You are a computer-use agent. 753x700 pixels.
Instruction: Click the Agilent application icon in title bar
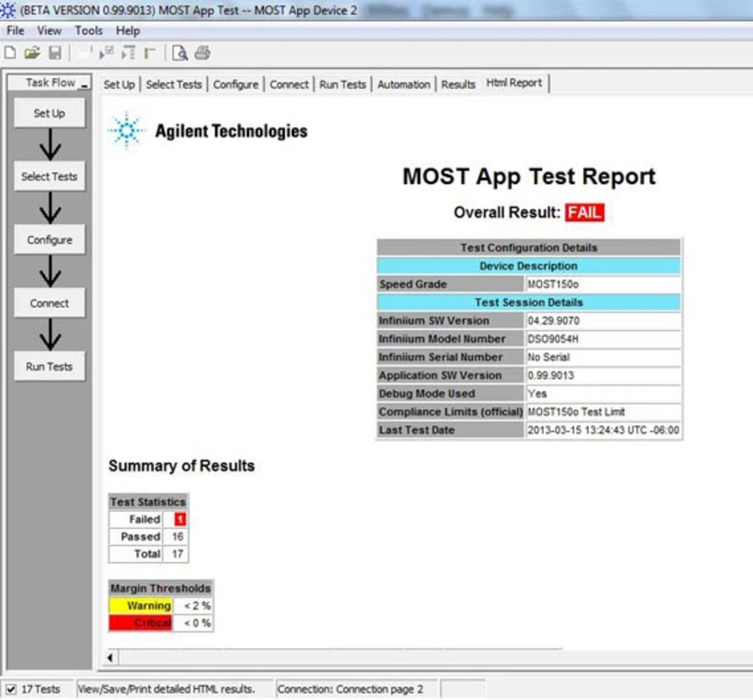8,10
